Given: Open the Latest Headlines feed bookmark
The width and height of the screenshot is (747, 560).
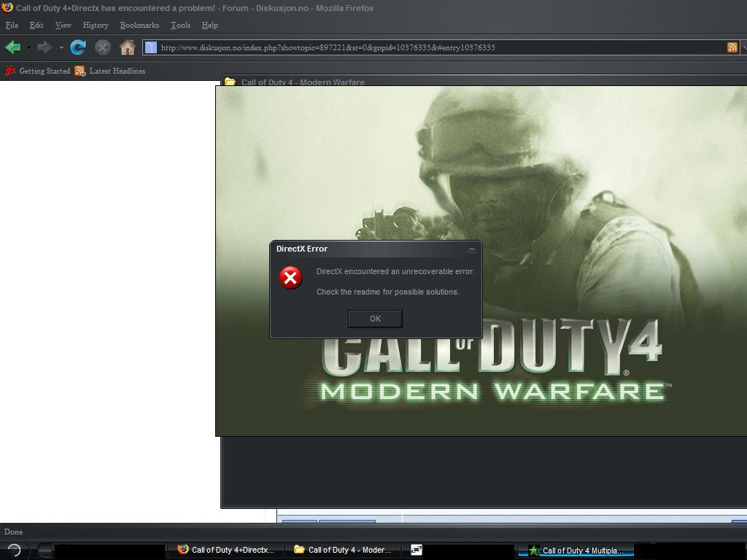Looking at the screenshot, I should (110, 71).
